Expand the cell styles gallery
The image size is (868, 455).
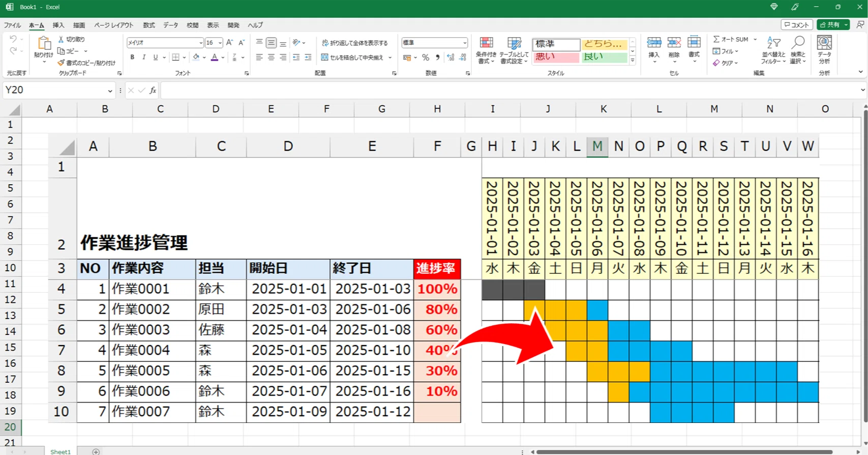pos(633,61)
